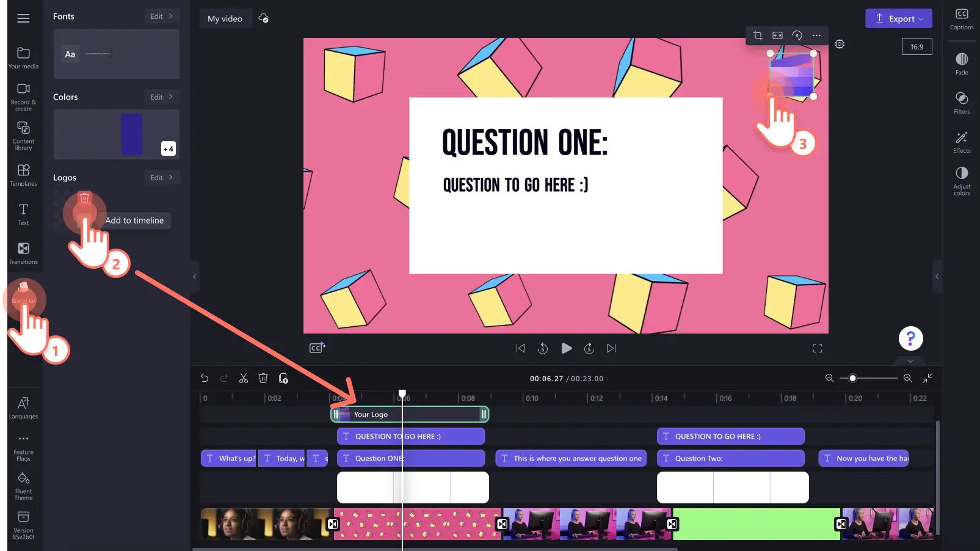Click Add to timeline button
Viewport: 980px width, 551px height.
[x=134, y=221]
